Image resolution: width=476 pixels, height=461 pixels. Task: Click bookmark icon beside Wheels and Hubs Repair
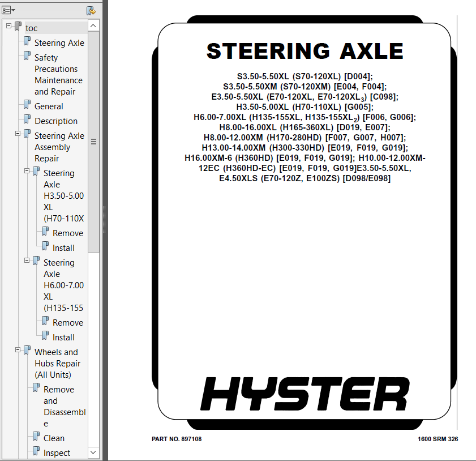[27, 350]
